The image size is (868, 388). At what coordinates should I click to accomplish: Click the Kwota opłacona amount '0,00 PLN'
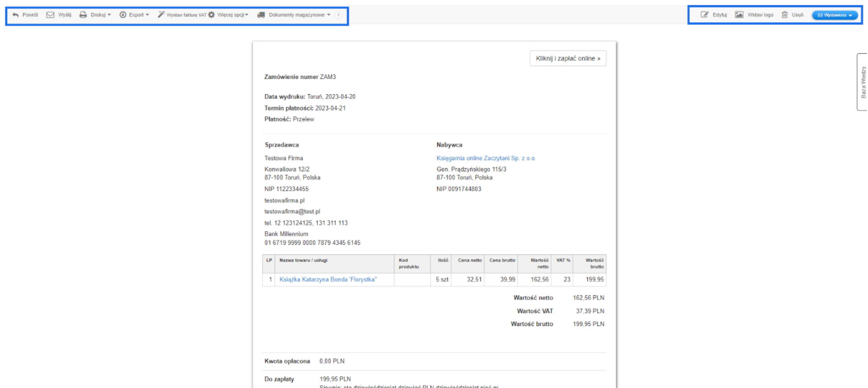(332, 361)
